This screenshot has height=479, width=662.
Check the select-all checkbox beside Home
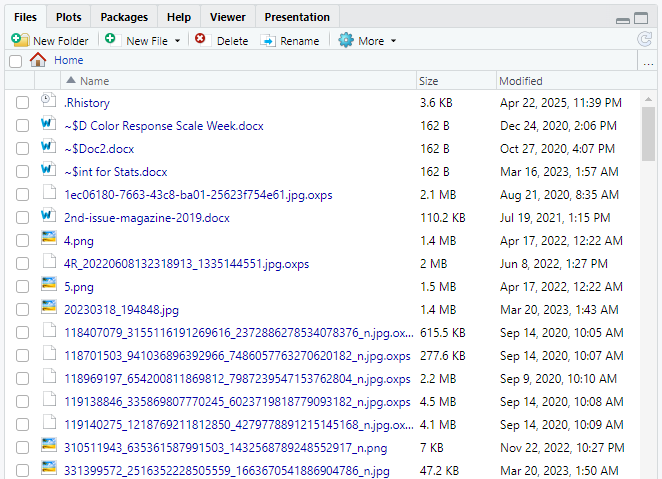(x=16, y=61)
